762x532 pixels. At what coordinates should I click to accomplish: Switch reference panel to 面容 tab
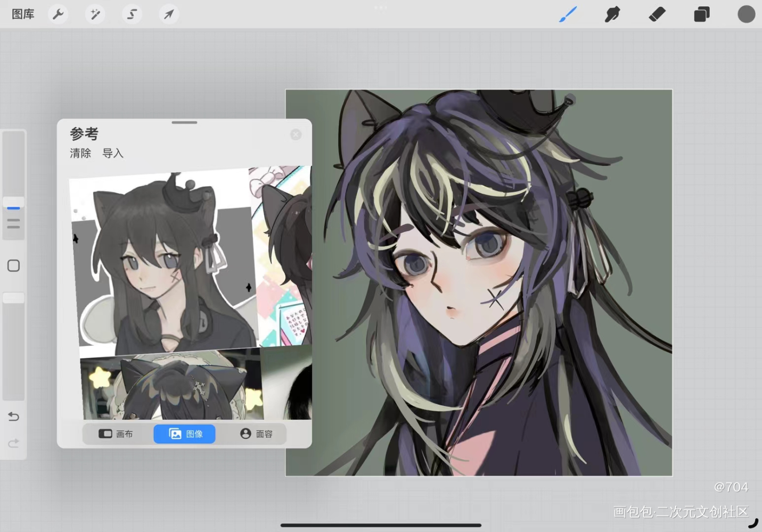tap(256, 434)
